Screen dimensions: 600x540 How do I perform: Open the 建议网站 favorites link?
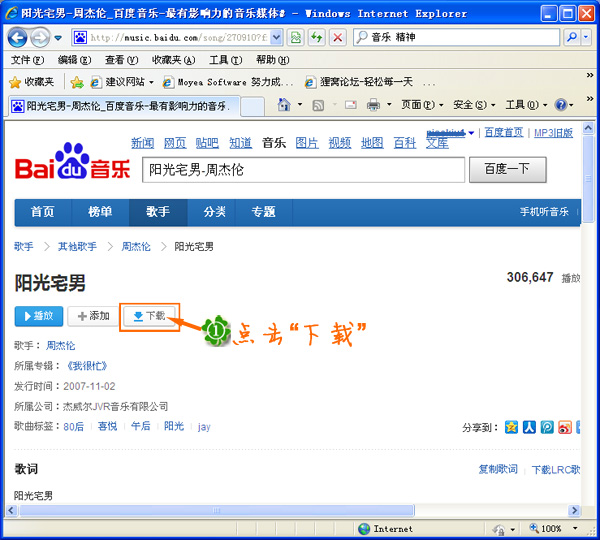pos(122,82)
